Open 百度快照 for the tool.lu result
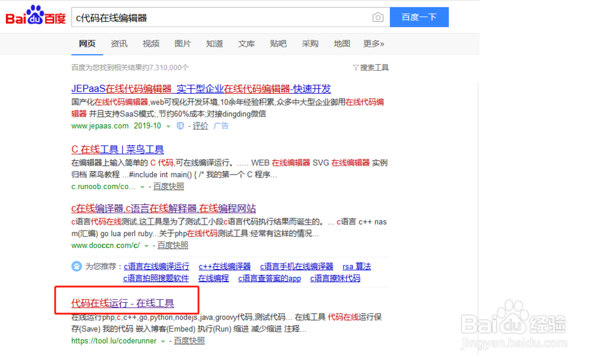 189,341
